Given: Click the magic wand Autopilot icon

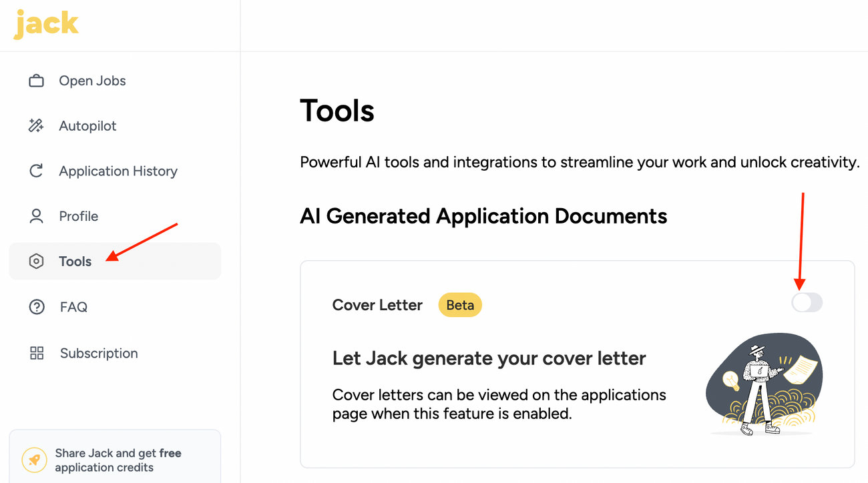Looking at the screenshot, I should click(x=36, y=125).
